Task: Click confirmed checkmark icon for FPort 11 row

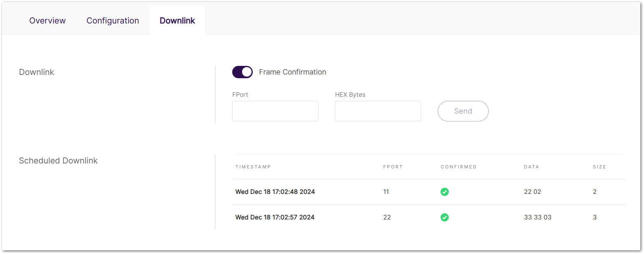Action: (444, 192)
